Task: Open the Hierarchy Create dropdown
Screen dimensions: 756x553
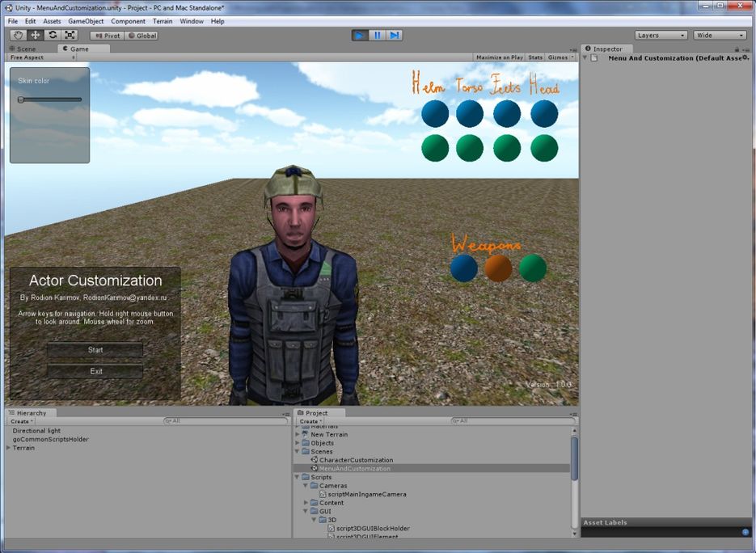Action: tap(21, 421)
